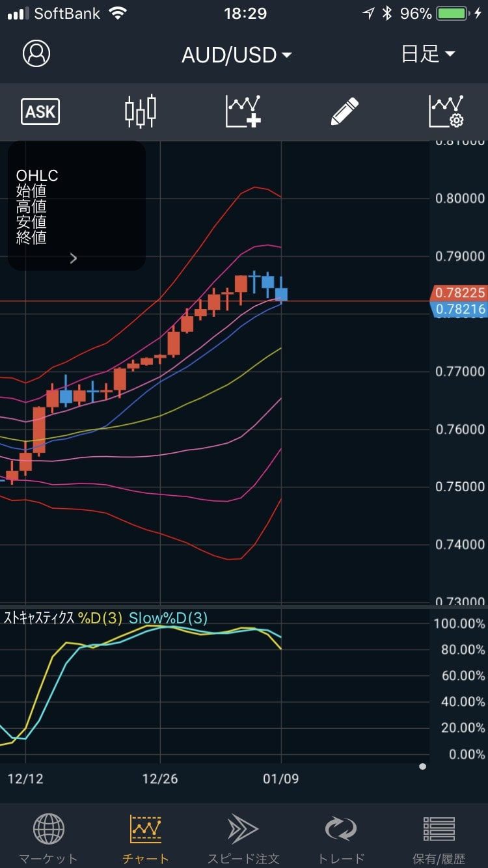Tap the 12/12 date axis label
Screen dimensions: 488x868
click(x=25, y=779)
